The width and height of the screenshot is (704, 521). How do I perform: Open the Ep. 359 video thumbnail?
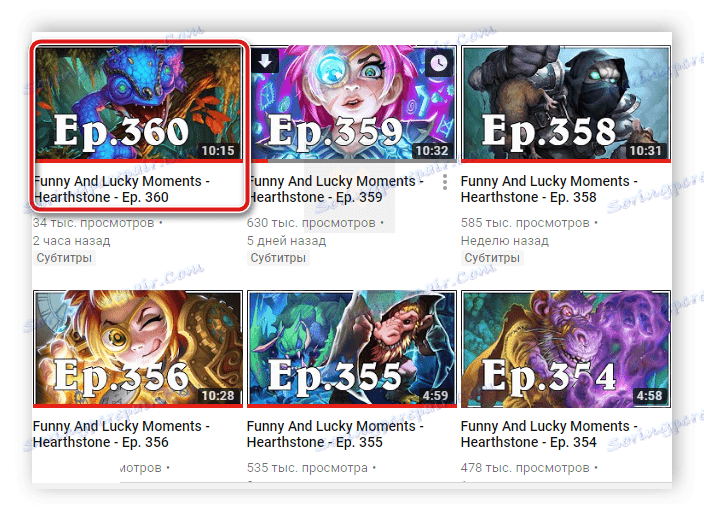[352, 103]
